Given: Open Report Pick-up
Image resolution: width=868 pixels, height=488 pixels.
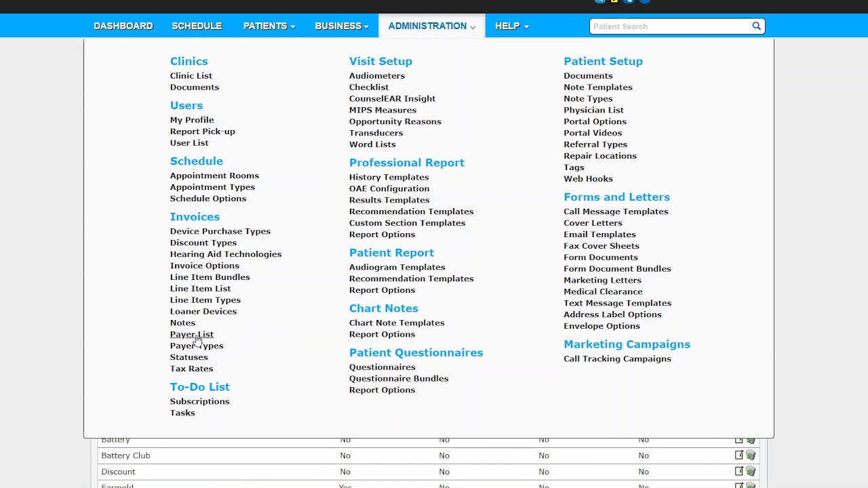Looking at the screenshot, I should click(x=203, y=131).
